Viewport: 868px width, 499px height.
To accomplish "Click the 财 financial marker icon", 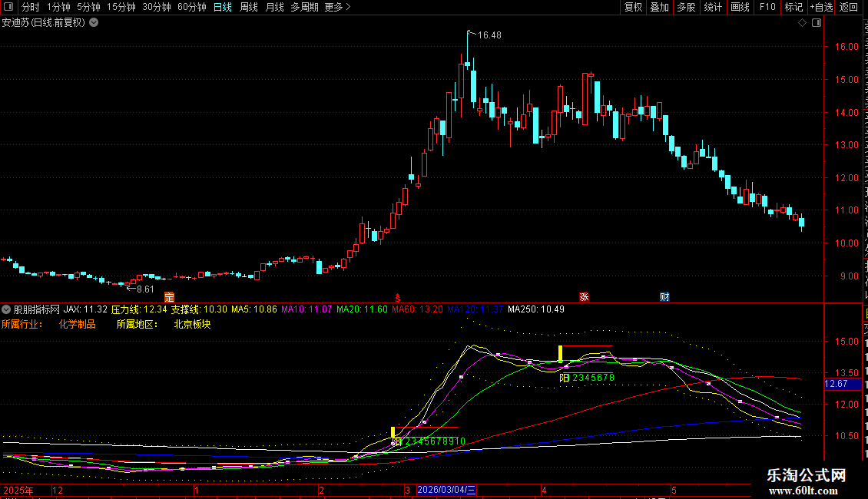I will point(665,297).
